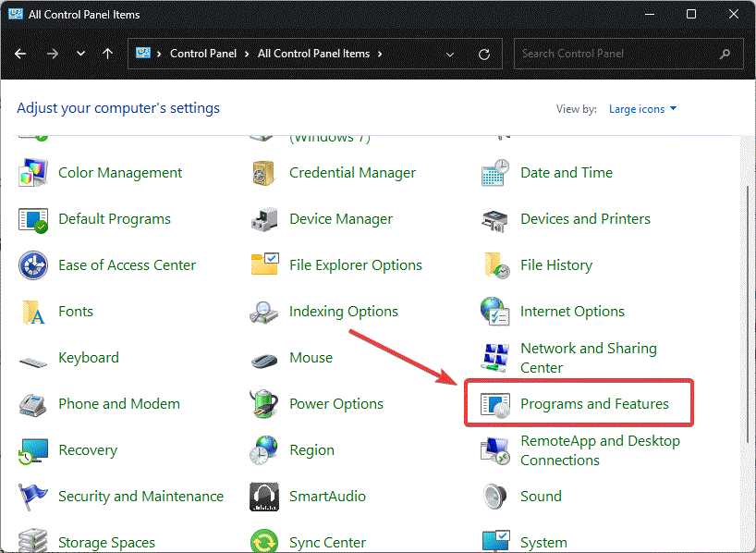
Task: Open the SmartAudio headphones icon
Action: tap(263, 497)
